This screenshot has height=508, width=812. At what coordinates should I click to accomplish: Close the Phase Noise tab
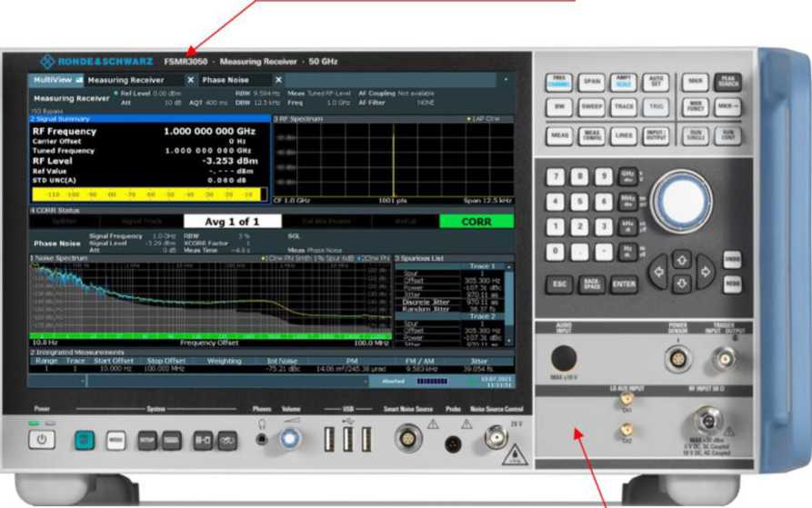tap(278, 80)
